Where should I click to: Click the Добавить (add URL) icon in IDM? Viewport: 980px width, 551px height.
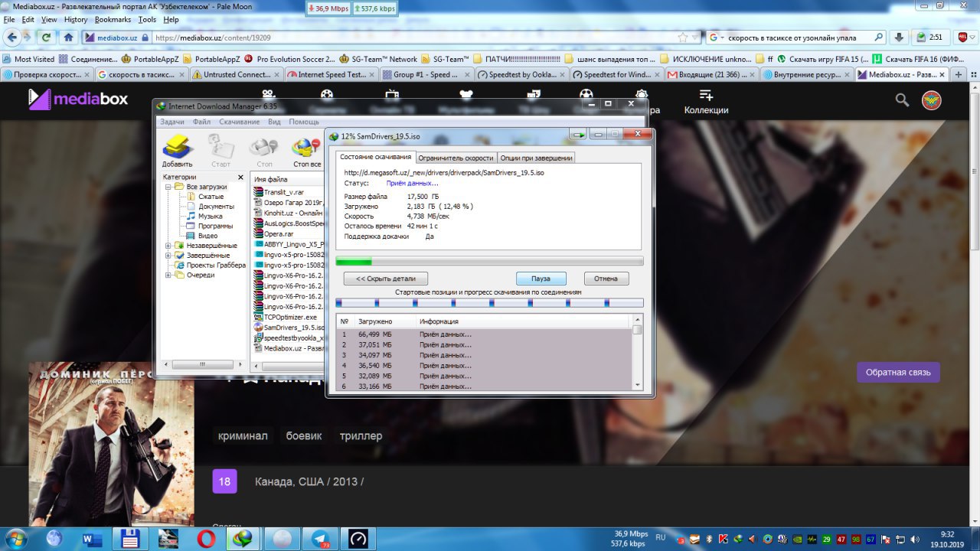tap(177, 146)
